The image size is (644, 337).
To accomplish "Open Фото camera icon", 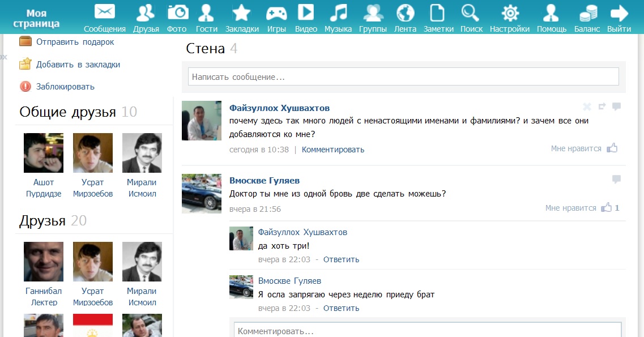I will pos(178,12).
